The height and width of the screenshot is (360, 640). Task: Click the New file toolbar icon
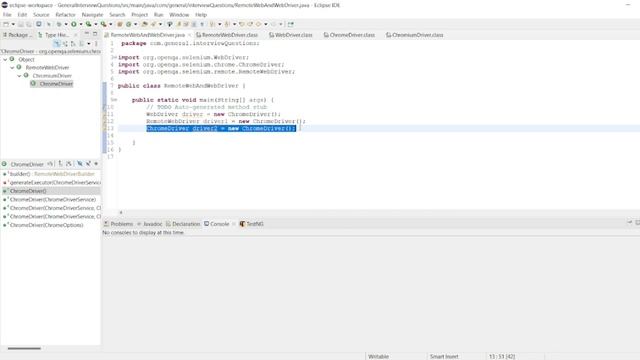coord(6,24)
